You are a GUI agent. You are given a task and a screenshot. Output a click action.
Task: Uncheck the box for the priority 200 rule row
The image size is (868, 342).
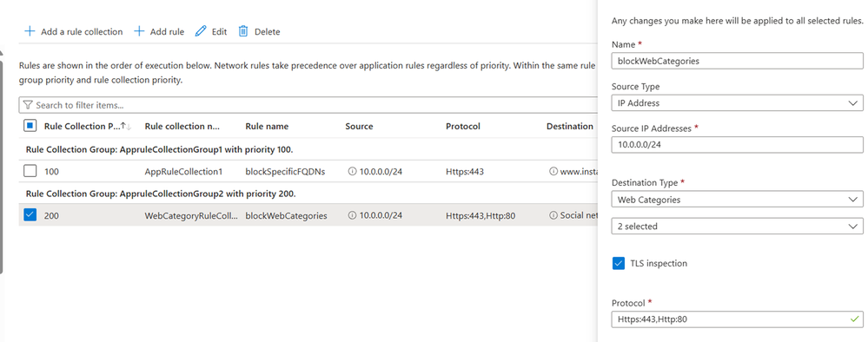tap(30, 214)
